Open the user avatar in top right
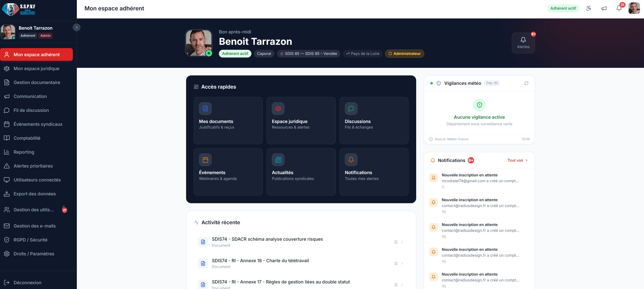644x289 pixels. pos(634,8)
